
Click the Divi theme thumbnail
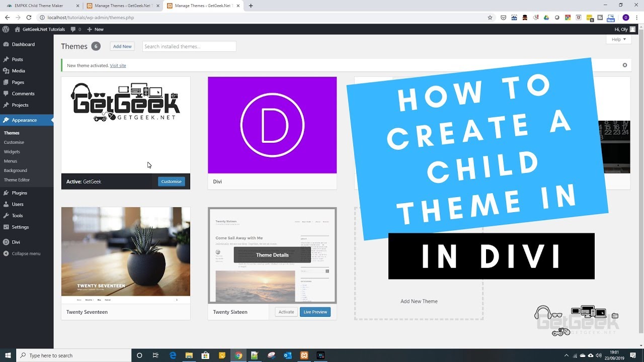(x=272, y=125)
